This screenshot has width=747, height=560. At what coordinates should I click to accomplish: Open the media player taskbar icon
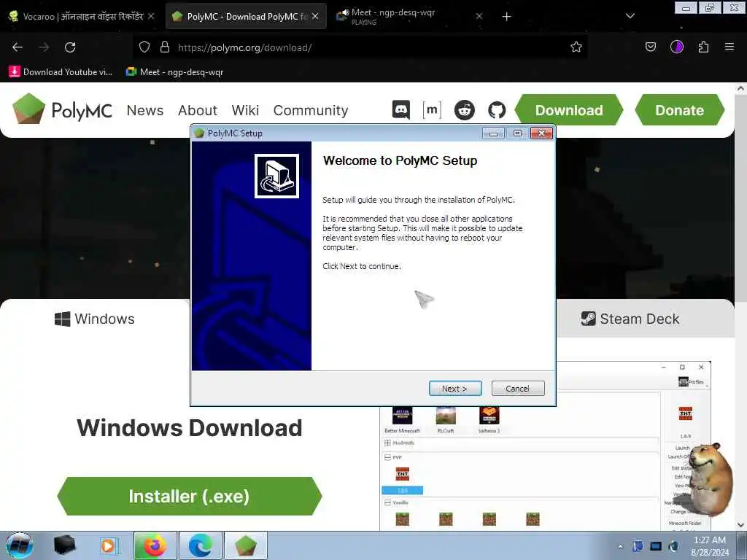[x=109, y=545]
